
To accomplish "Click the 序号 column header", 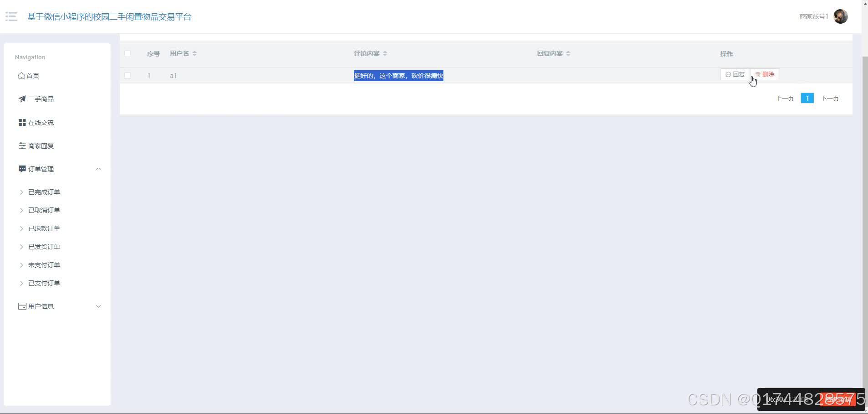I will tap(153, 54).
